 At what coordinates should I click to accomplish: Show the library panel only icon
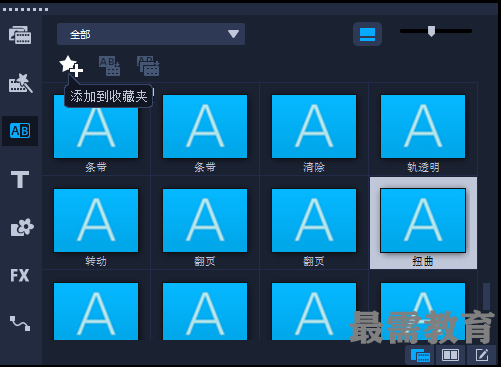coord(420,355)
